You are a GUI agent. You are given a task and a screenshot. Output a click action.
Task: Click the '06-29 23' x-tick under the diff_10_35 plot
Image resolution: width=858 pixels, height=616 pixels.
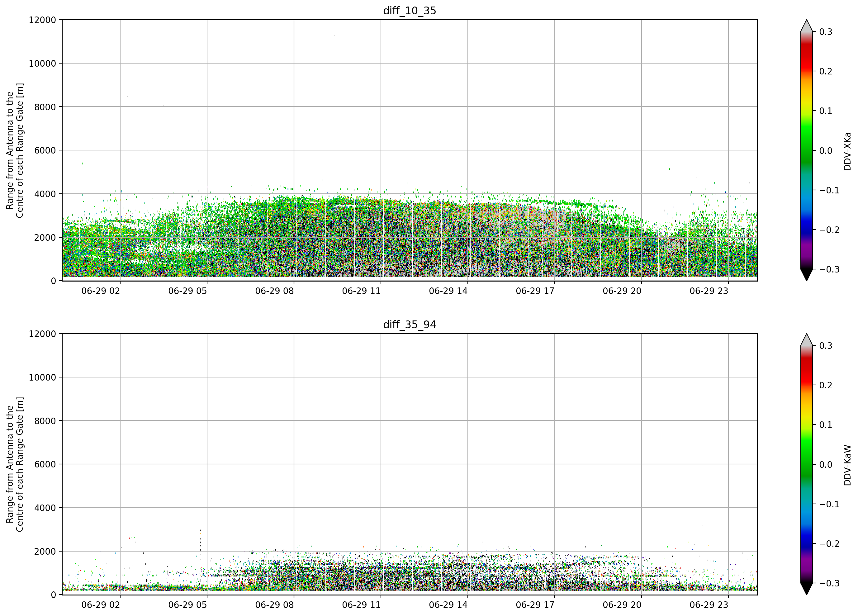[709, 291]
